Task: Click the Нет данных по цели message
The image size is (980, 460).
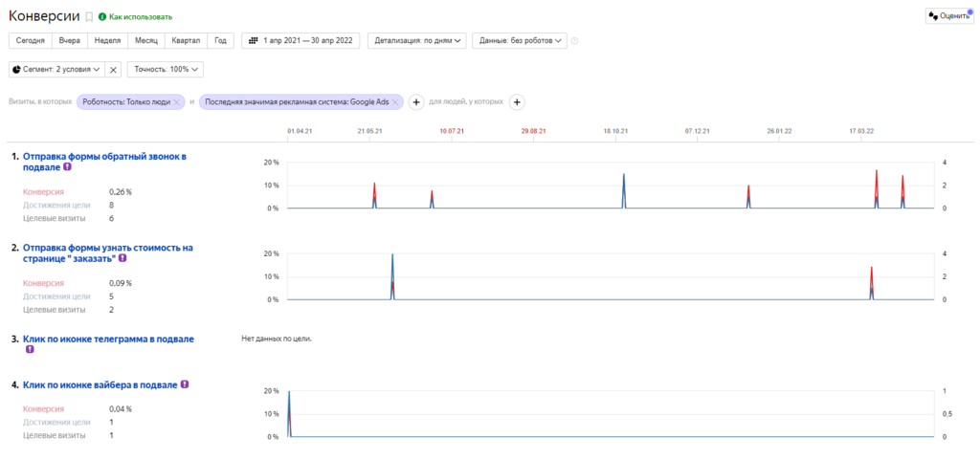Action: click(x=277, y=339)
